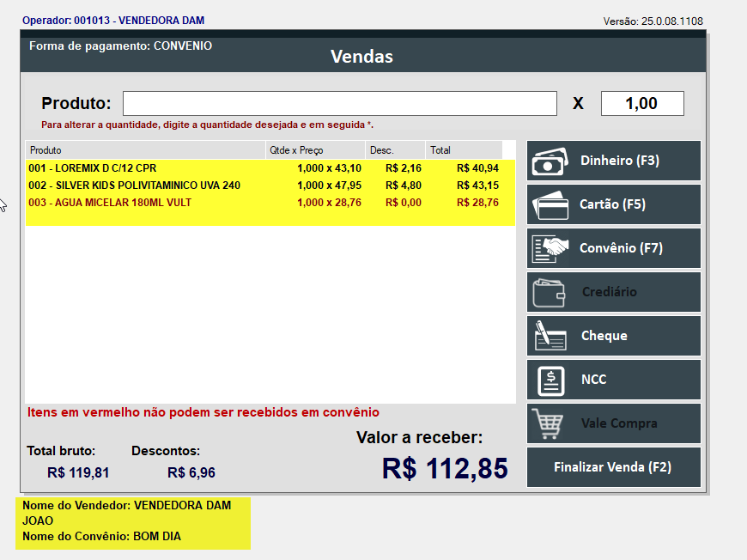Image resolution: width=747 pixels, height=560 pixels.
Task: Click the Qtde x Preço column header
Action: point(315,150)
